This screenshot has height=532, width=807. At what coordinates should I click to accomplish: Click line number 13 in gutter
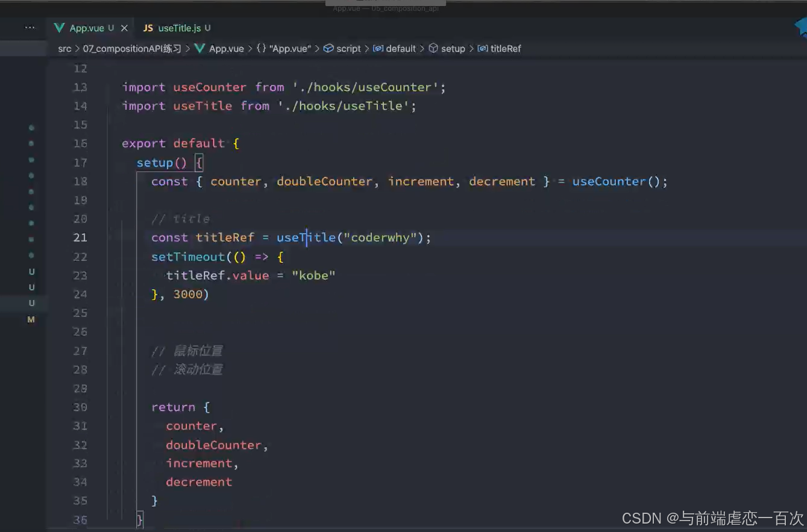click(x=80, y=87)
